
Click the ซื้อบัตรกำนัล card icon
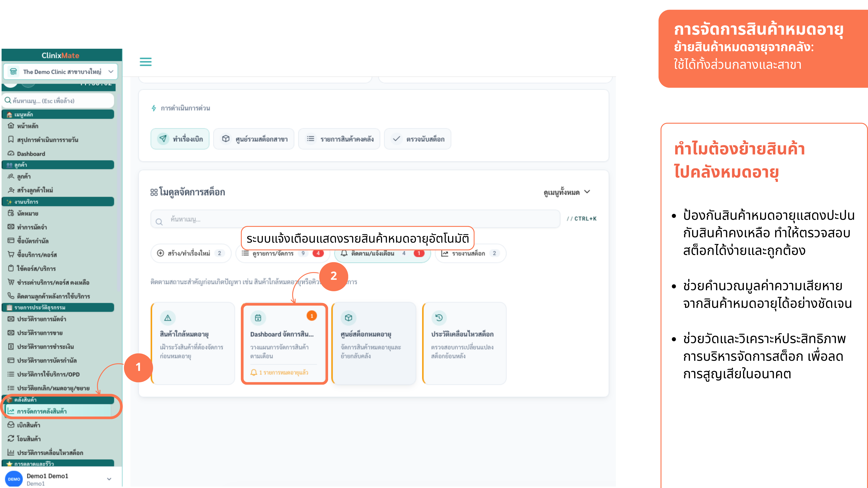click(x=11, y=241)
